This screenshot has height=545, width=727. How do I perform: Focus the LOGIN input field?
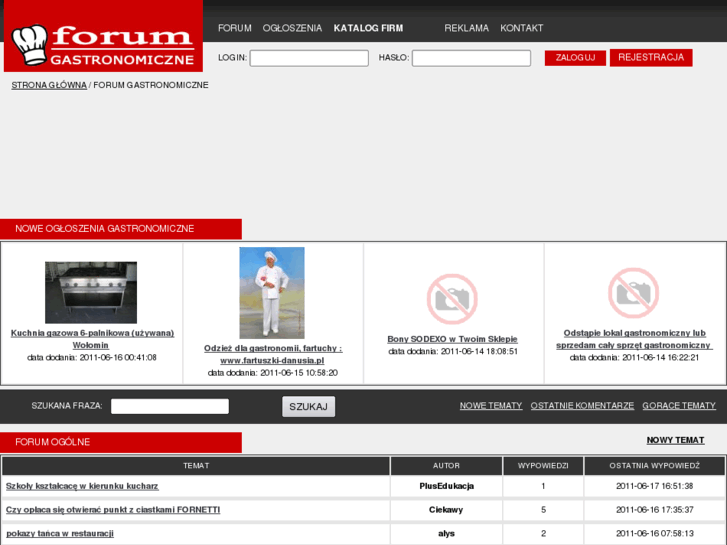click(x=309, y=58)
